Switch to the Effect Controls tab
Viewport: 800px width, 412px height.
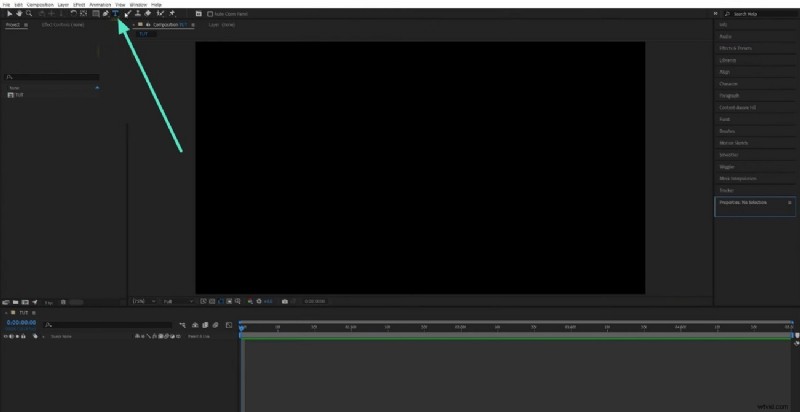[63, 24]
